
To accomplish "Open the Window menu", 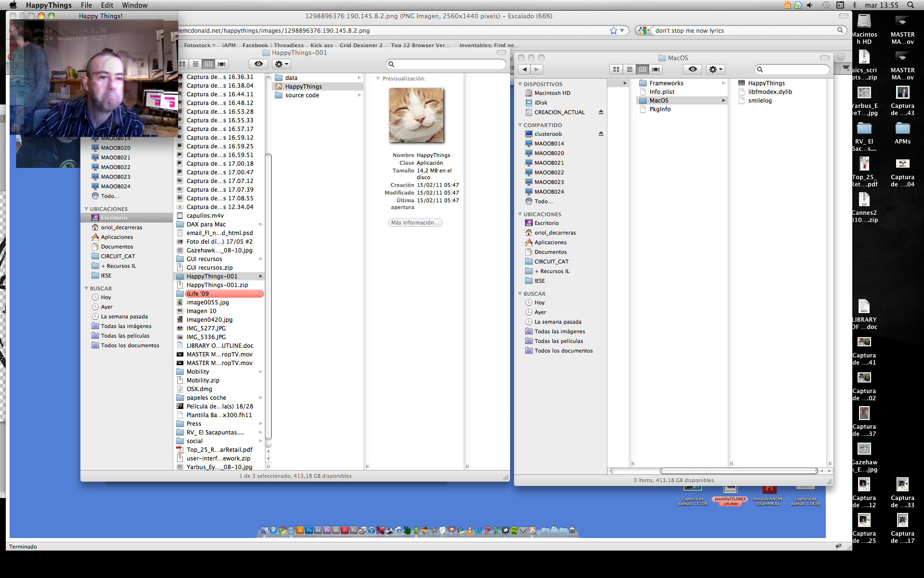I will coord(134,5).
